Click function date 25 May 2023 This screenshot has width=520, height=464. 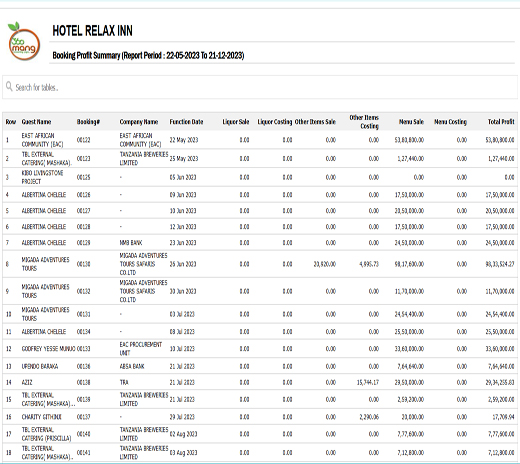point(184,159)
